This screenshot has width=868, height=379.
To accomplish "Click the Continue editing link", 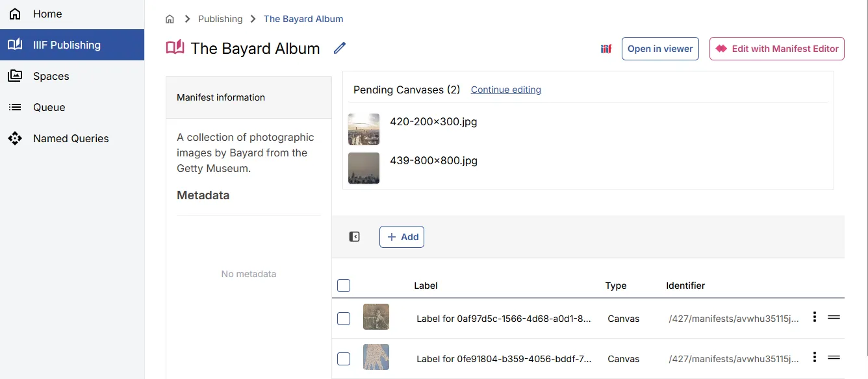I will point(505,90).
